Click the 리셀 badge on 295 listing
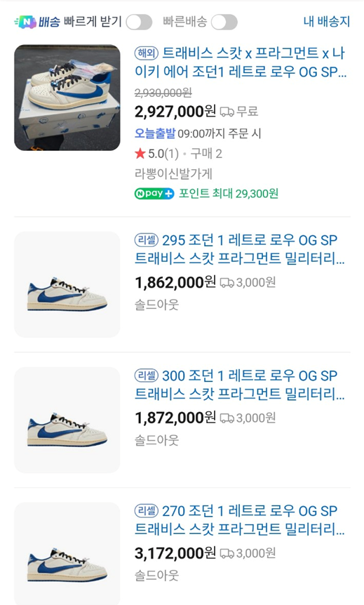The height and width of the screenshot is (605, 364). 147,240
